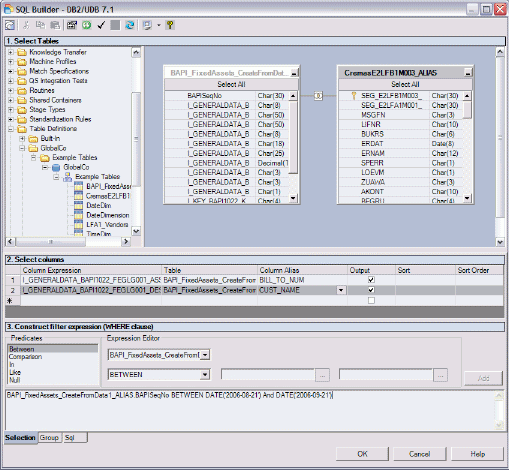Switch to the Selection tab

[20, 438]
